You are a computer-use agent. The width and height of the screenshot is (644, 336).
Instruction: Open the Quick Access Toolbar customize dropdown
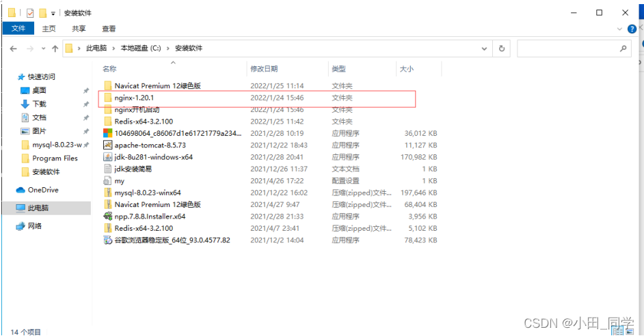tap(53, 14)
